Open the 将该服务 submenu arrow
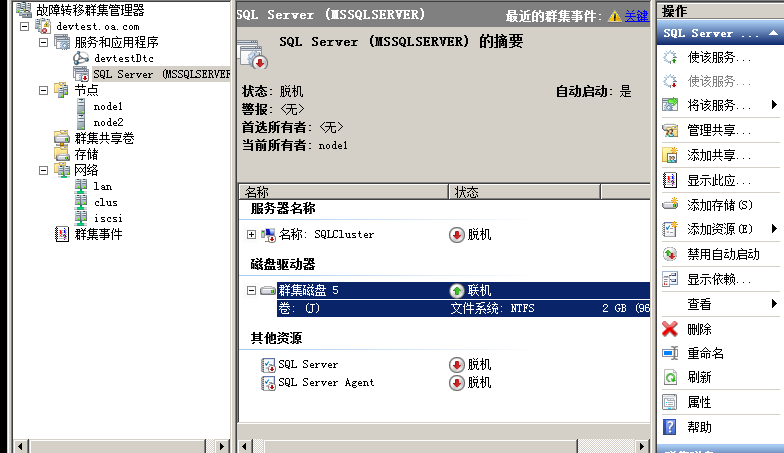784x453 pixels. point(774,104)
